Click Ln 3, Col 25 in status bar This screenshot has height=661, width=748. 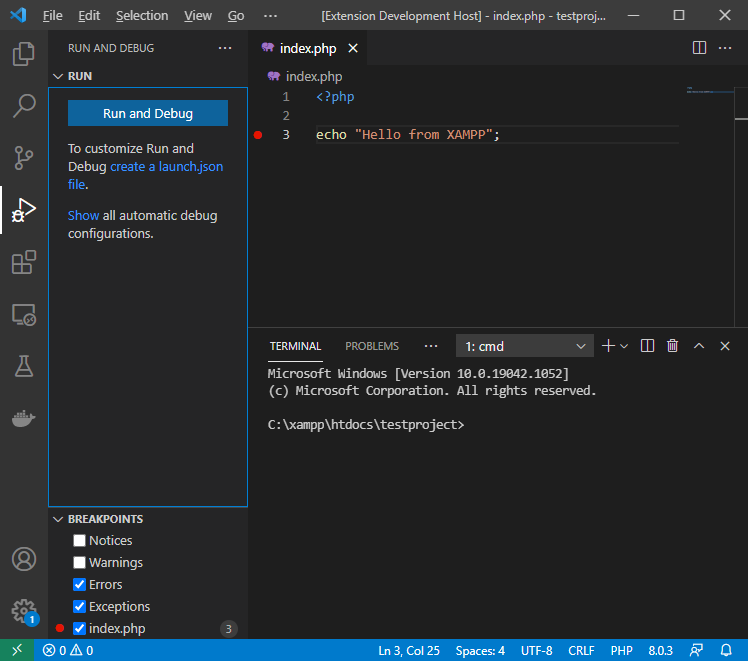point(409,650)
